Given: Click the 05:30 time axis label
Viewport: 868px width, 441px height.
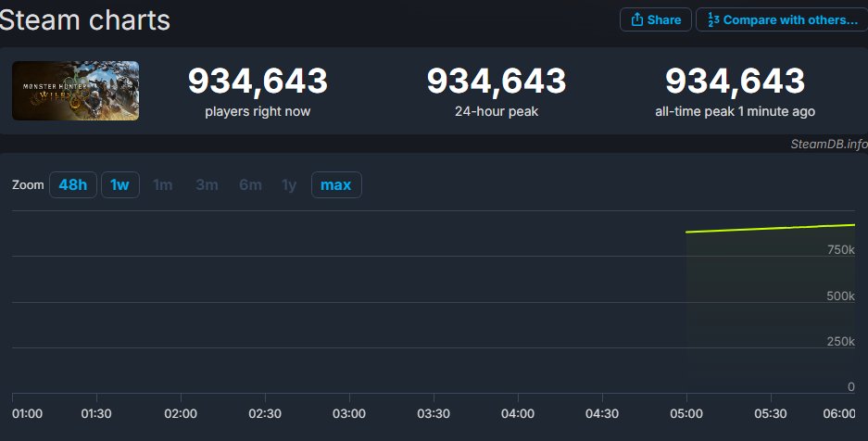Looking at the screenshot, I should point(771,414).
